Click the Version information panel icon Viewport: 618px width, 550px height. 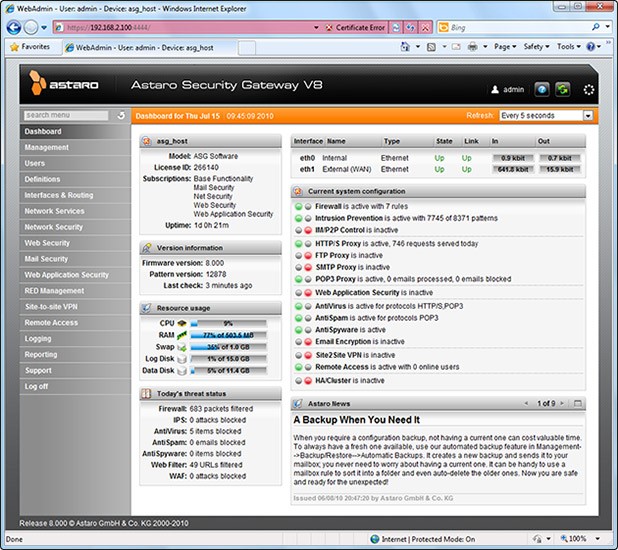[x=147, y=248]
